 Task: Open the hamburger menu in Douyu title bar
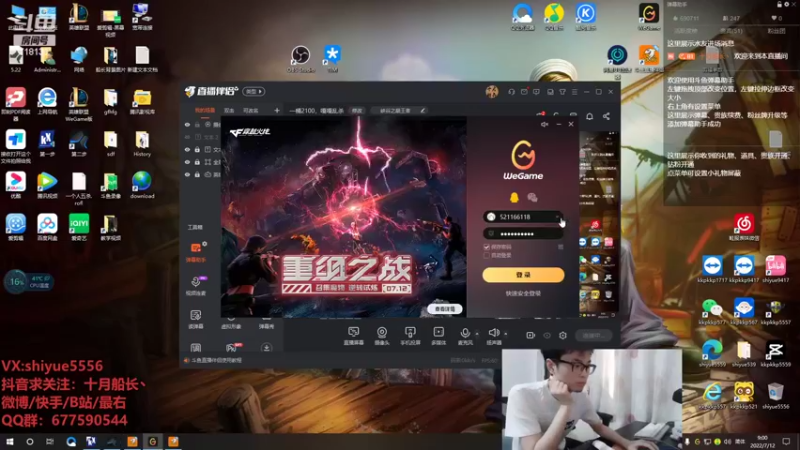(x=574, y=92)
